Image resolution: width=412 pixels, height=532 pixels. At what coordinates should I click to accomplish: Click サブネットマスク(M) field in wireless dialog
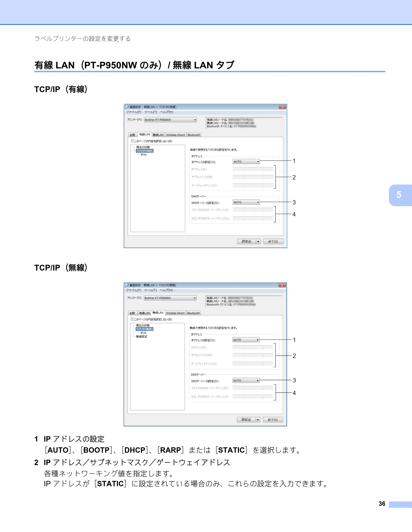[x=253, y=355]
